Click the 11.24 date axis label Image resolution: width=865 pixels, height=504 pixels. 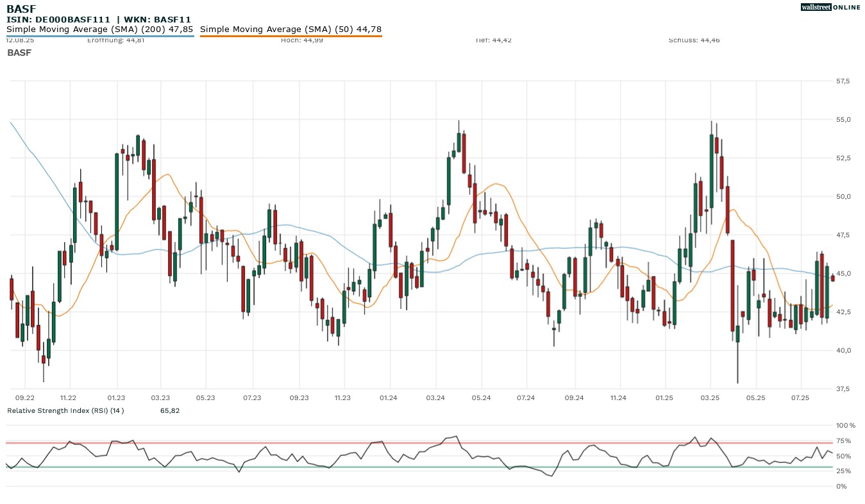pyautogui.click(x=618, y=398)
